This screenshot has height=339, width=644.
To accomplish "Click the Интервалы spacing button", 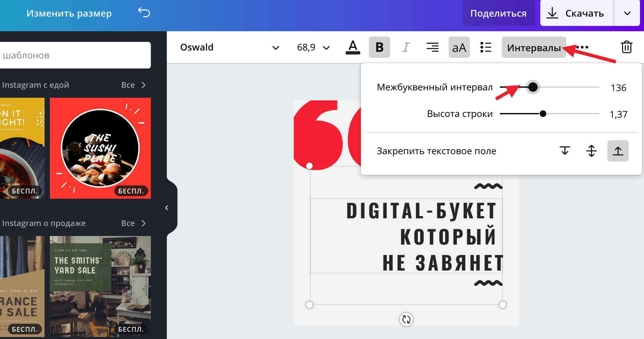I will (x=534, y=47).
